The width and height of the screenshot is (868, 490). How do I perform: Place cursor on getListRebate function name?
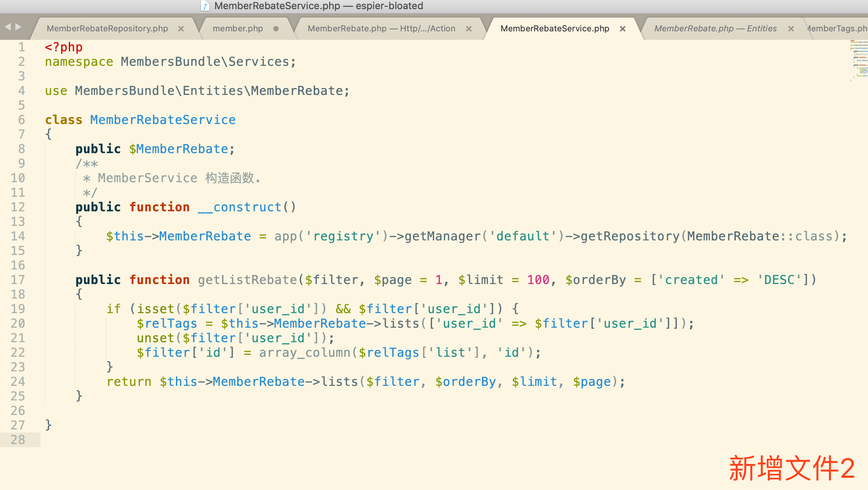click(247, 280)
